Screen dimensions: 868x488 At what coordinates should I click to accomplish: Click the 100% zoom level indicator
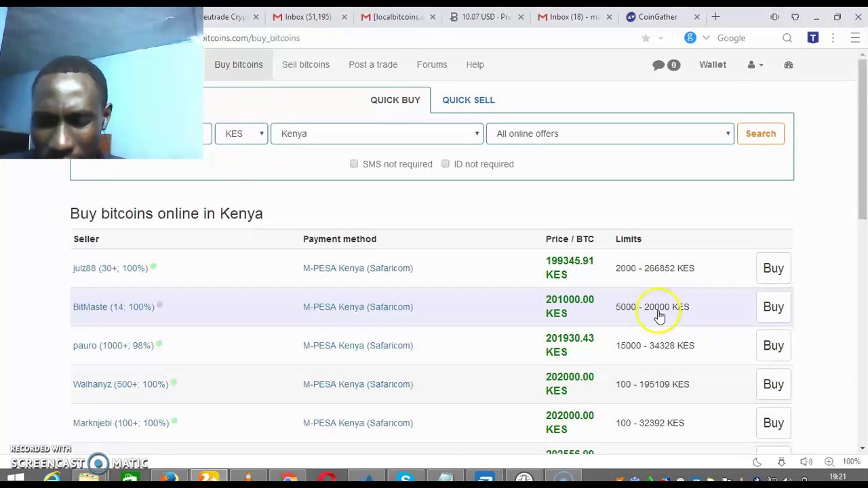852,462
